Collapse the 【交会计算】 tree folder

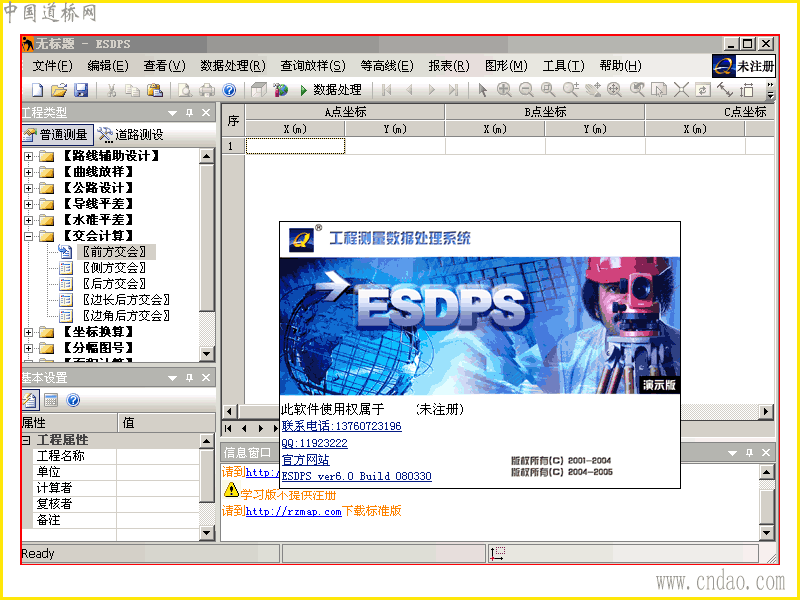pos(29,236)
